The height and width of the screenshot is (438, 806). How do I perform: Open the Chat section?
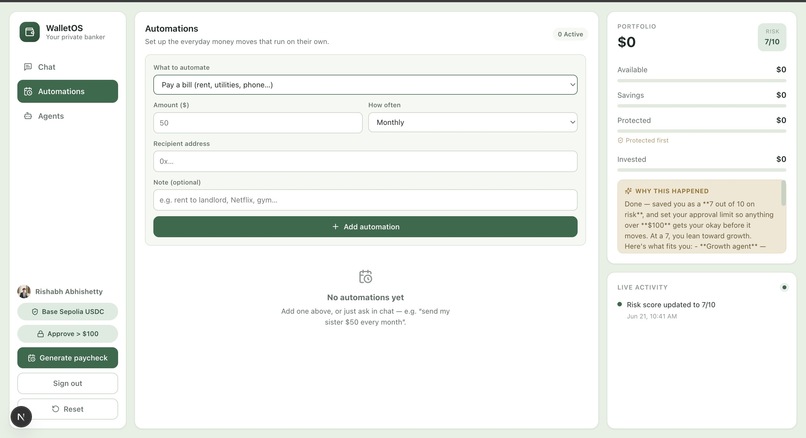(x=67, y=67)
